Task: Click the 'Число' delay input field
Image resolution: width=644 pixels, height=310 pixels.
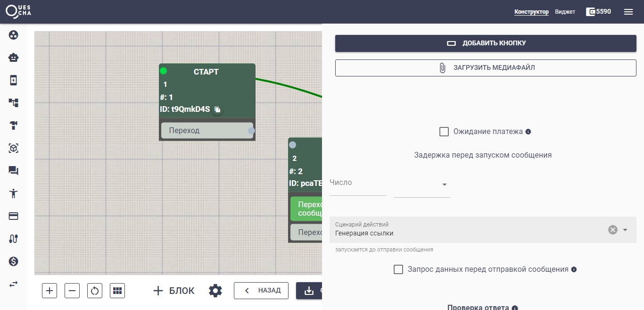Action: click(357, 185)
